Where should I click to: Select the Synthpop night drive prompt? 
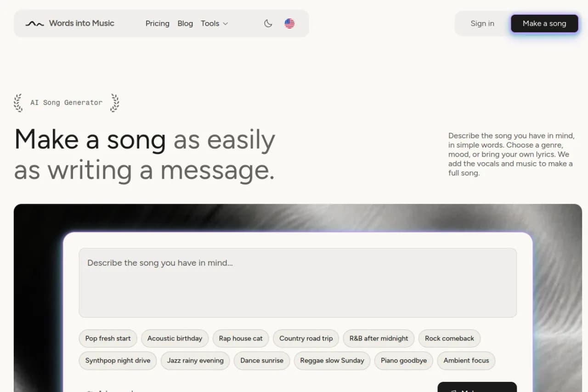[118, 360]
